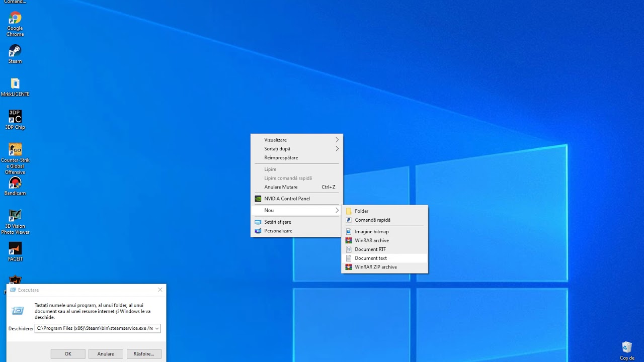The width and height of the screenshot is (644, 362).
Task: Click the Setări afișare monitor icon
Action: (x=258, y=222)
